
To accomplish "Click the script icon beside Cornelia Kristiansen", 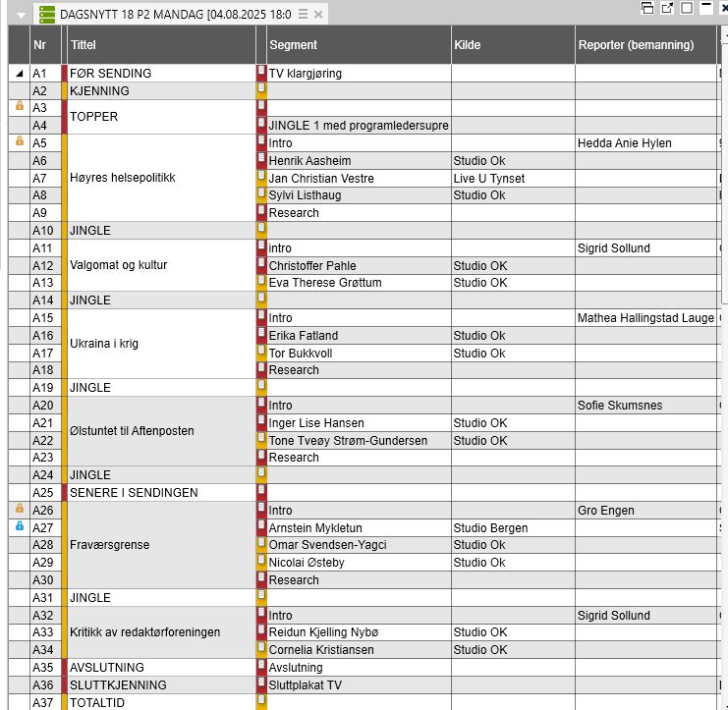I will coord(261,648).
